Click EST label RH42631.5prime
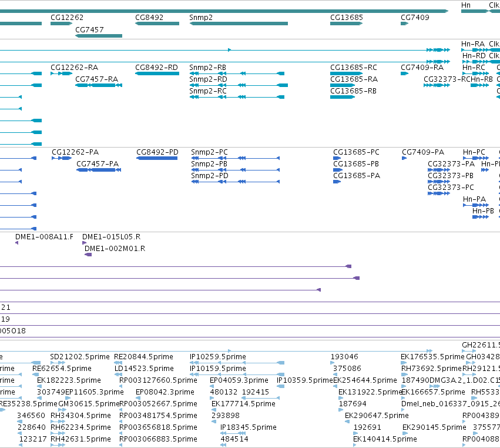 coord(80,439)
